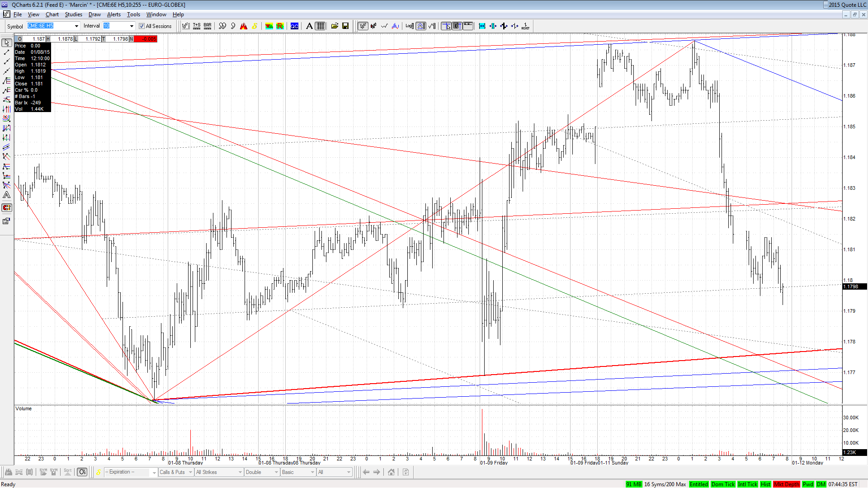
Task: Click the RESET zoom icon
Action: pyautogui.click(x=525, y=26)
